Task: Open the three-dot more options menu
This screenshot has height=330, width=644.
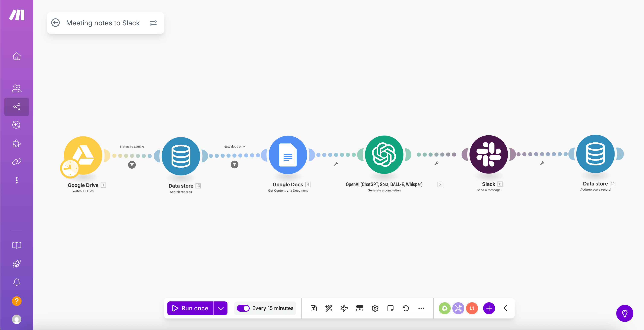Action: (x=421, y=308)
